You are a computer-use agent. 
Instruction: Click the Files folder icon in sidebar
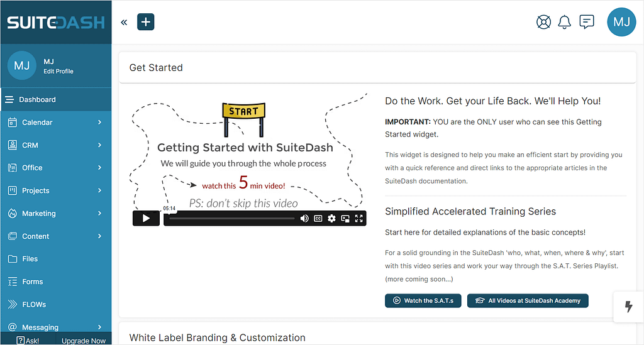13,259
